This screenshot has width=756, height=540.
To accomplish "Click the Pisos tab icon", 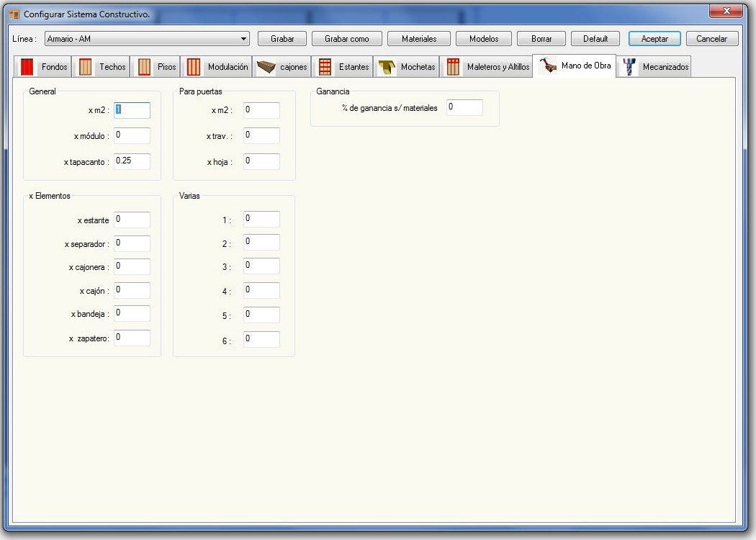I will pos(144,67).
